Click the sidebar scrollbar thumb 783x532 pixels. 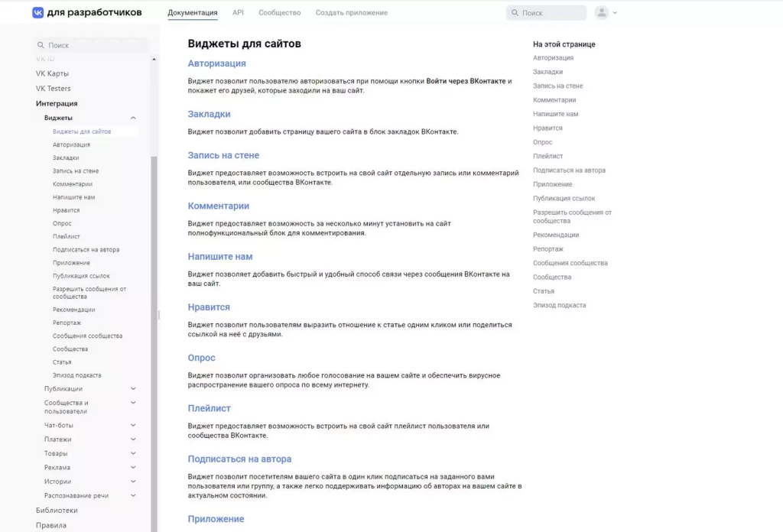pyautogui.click(x=154, y=345)
